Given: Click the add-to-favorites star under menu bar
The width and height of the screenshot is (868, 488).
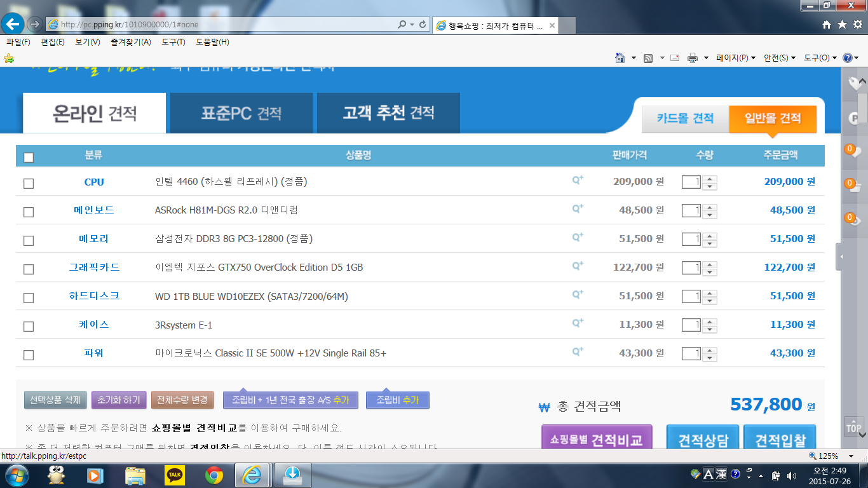Looking at the screenshot, I should point(9,58).
